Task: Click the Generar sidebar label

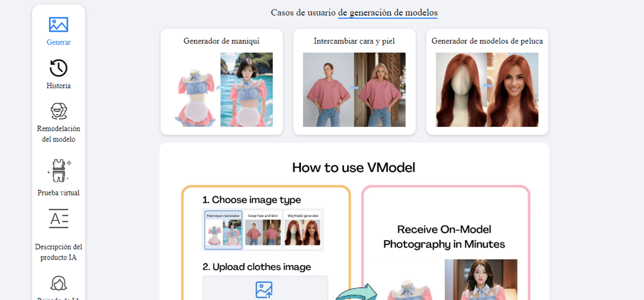Action: point(58,42)
